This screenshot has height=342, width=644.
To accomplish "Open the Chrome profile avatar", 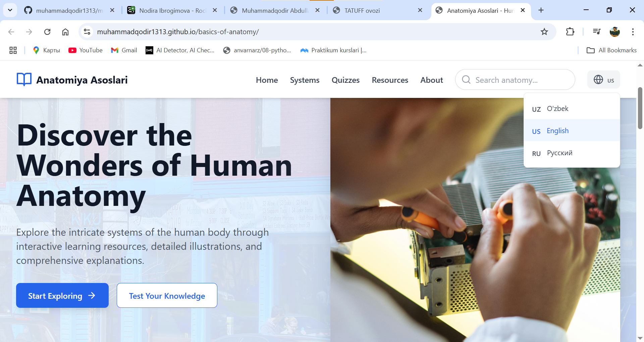I will pos(614,32).
